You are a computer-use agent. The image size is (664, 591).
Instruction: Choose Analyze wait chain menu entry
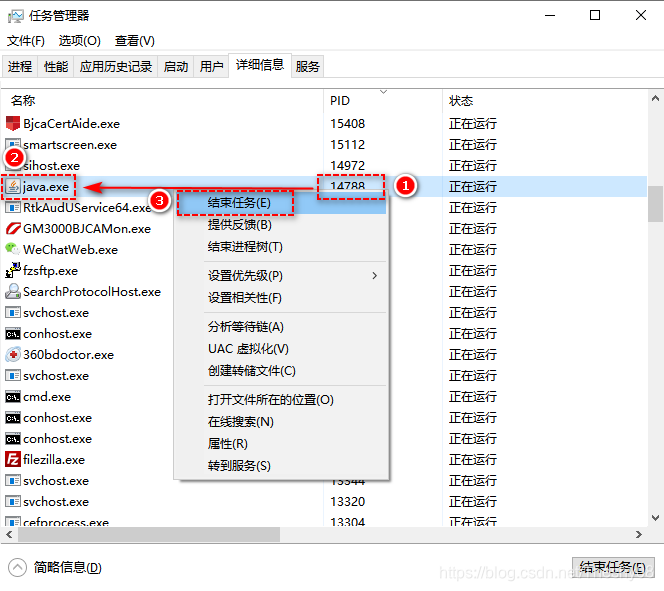click(282, 327)
